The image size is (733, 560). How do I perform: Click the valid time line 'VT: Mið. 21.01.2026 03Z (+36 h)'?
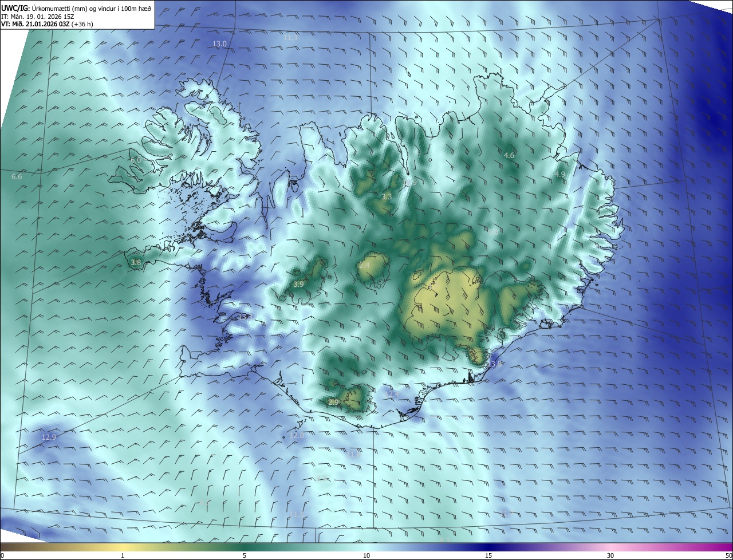point(47,24)
